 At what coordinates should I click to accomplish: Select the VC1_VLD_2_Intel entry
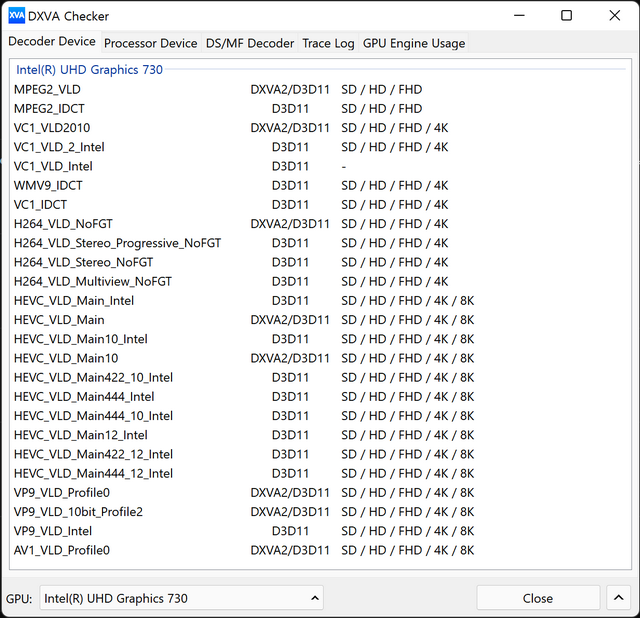pyautogui.click(x=320, y=147)
